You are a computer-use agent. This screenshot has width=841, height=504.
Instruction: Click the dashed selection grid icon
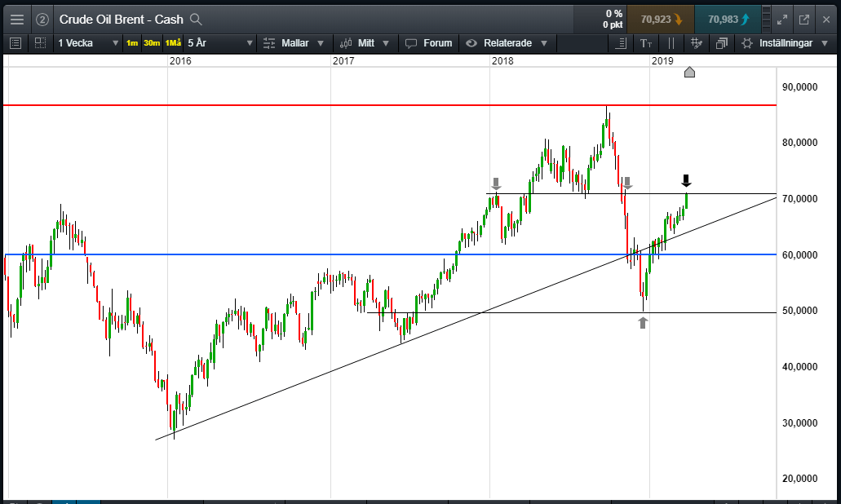coord(40,43)
